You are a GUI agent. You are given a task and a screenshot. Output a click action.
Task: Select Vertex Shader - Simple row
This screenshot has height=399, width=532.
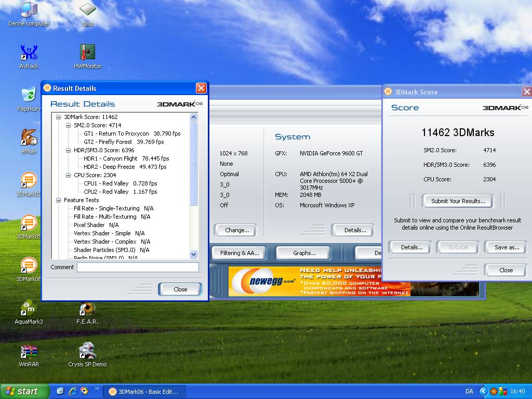coord(109,233)
